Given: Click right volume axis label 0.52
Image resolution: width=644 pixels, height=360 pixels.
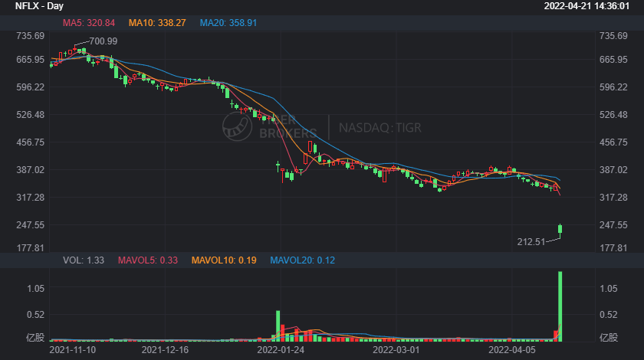Looking at the screenshot, I should coord(609,315).
